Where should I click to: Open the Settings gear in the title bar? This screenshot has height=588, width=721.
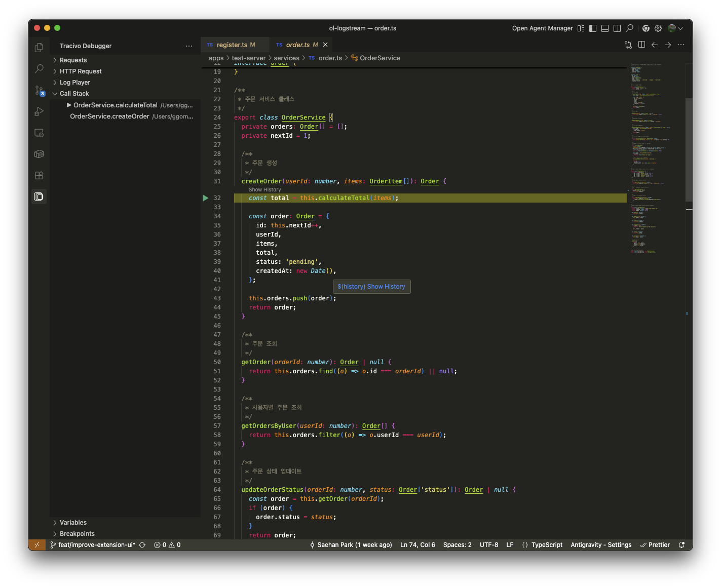tap(658, 28)
